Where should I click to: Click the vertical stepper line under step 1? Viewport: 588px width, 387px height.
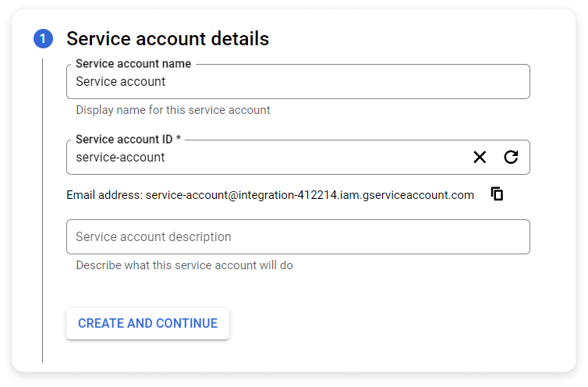coord(43,211)
